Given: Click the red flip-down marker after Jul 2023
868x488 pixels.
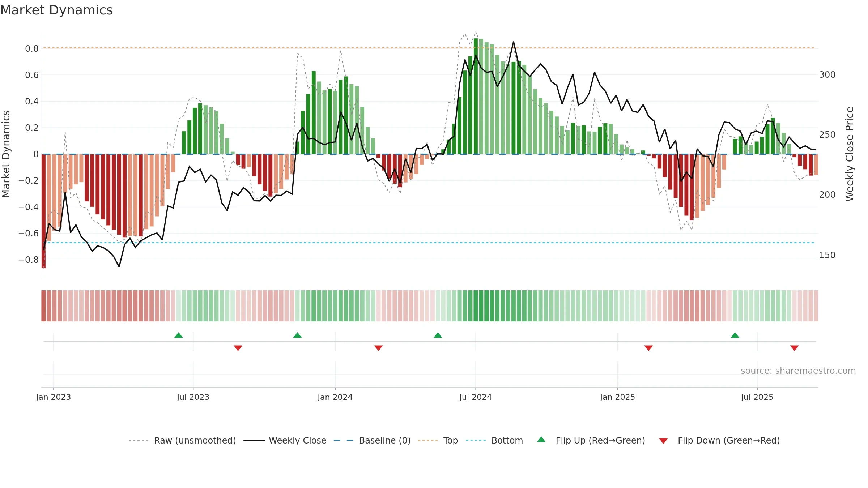Looking at the screenshot, I should (x=238, y=348).
